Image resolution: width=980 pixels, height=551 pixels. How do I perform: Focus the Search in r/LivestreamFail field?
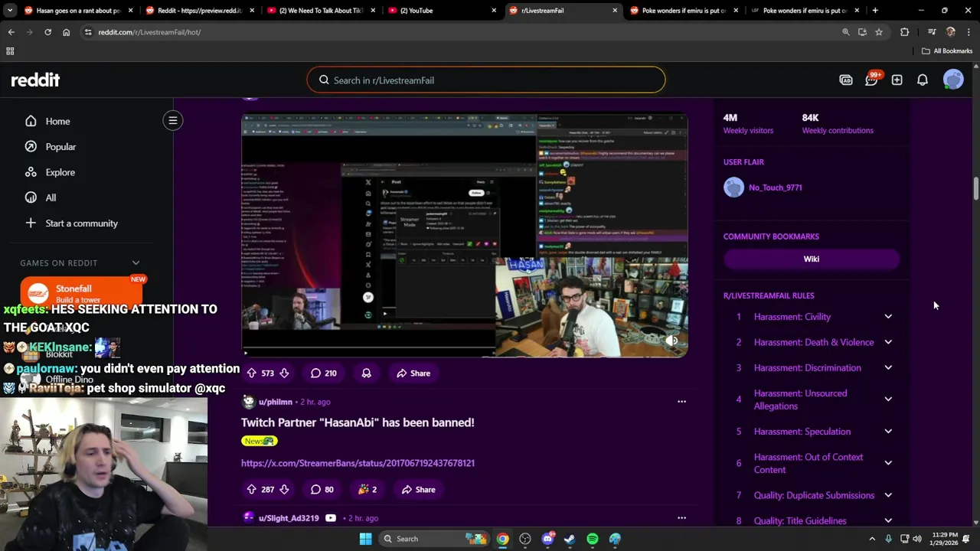tap(486, 80)
